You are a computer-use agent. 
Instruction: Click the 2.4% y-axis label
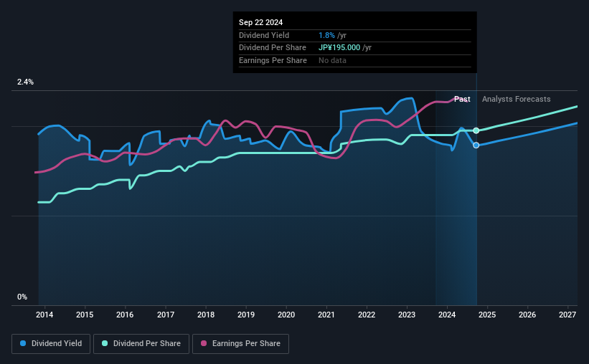25,82
